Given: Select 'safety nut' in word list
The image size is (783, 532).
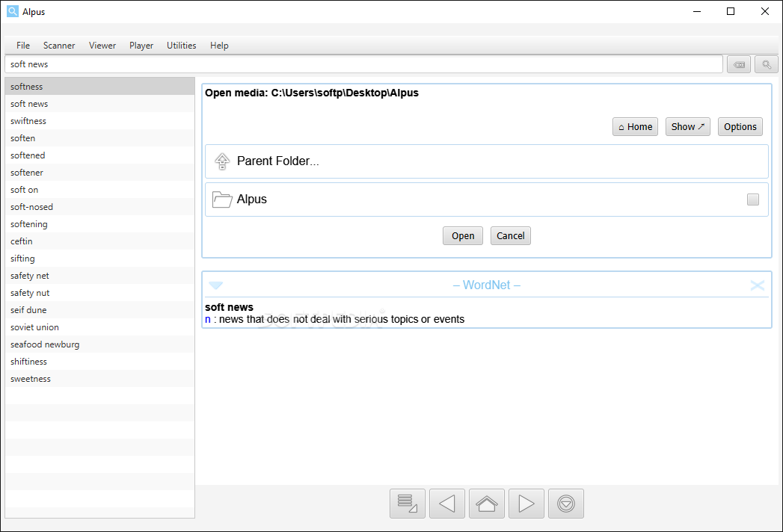Looking at the screenshot, I should click(100, 293).
